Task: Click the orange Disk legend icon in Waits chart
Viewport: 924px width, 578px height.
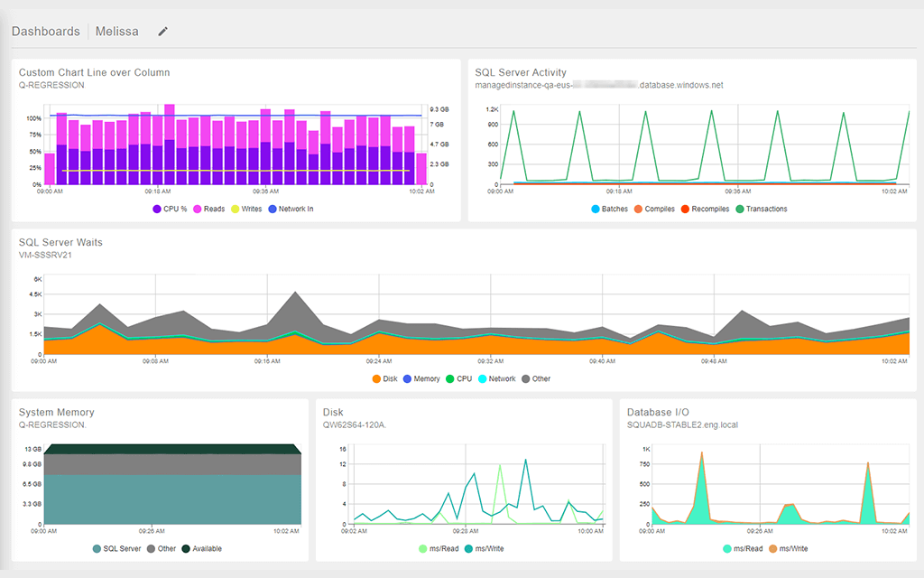Action: (x=377, y=378)
